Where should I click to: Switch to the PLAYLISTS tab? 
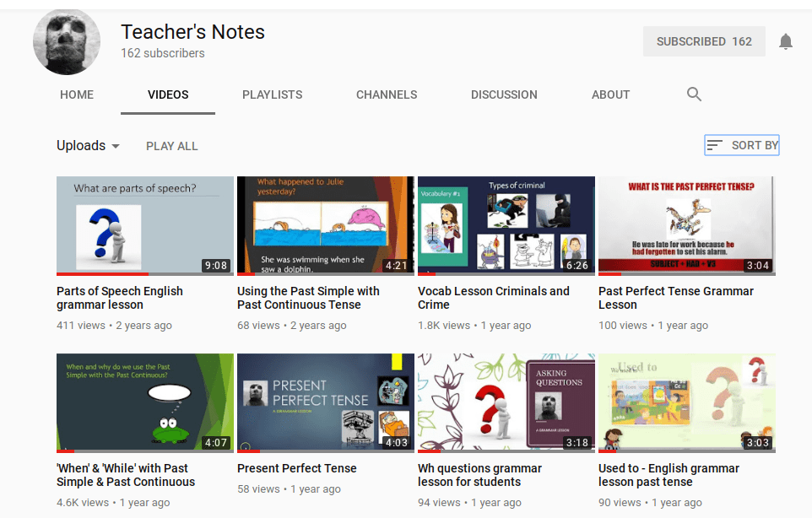[272, 94]
